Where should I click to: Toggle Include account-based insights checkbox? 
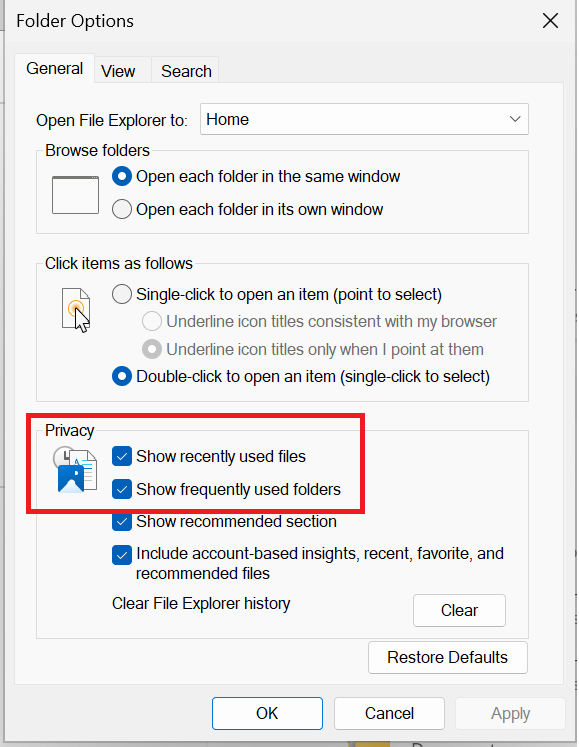click(x=122, y=555)
